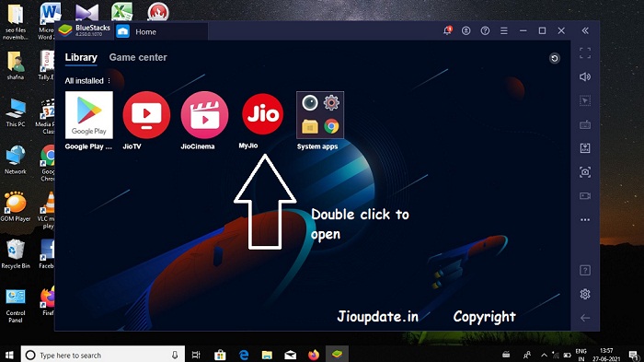Open BlueStacks settings gear in sidebar
Viewport: 644px width, 362px height.
585,294
